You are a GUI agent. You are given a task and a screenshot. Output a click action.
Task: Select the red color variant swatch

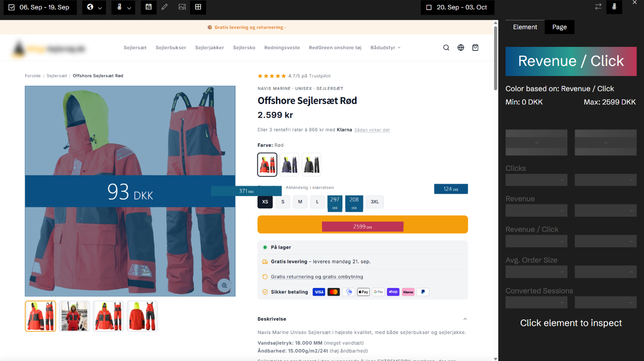click(x=267, y=165)
